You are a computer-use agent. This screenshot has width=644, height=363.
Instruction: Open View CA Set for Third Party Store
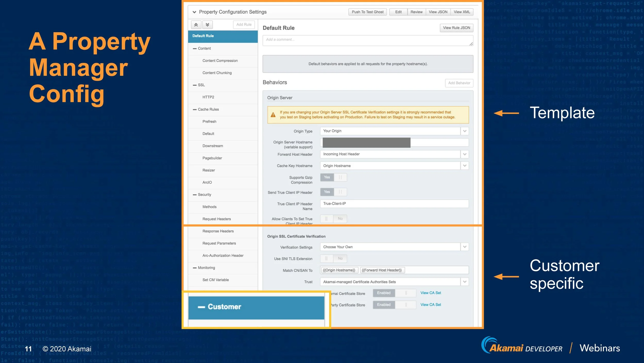click(x=431, y=305)
